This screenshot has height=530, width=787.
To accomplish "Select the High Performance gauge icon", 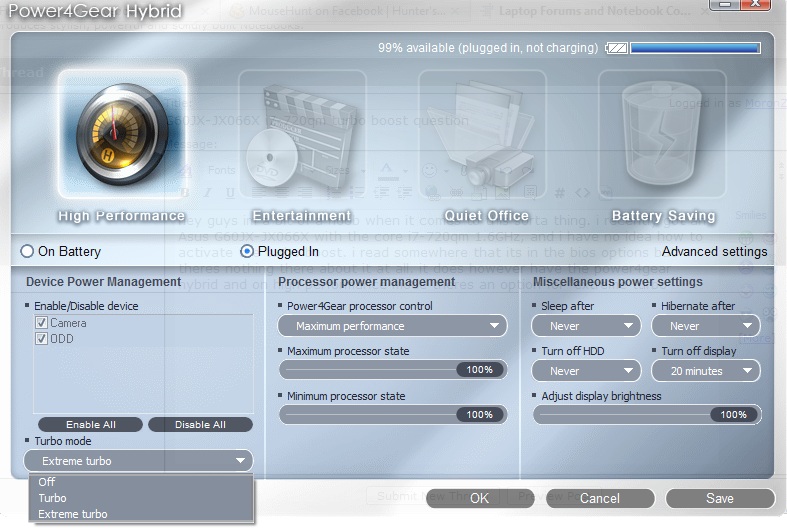I will coord(122,134).
